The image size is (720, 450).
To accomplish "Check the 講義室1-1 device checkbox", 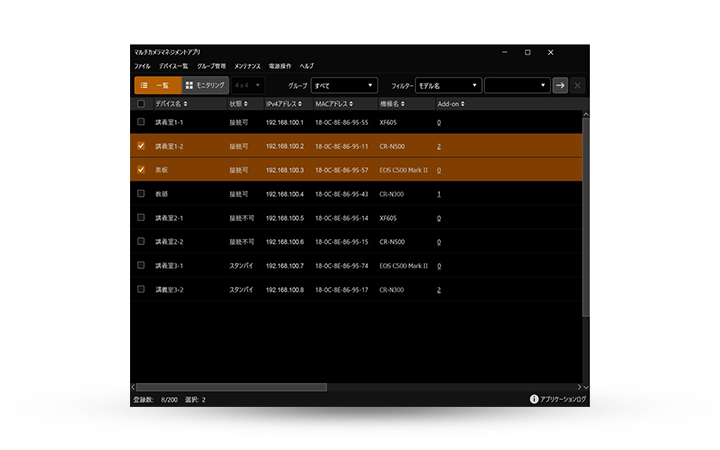I will coord(141,122).
